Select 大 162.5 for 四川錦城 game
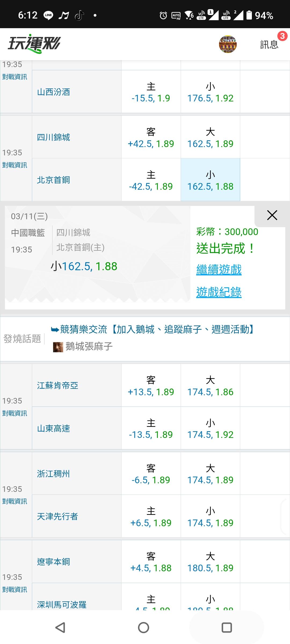 coord(210,137)
